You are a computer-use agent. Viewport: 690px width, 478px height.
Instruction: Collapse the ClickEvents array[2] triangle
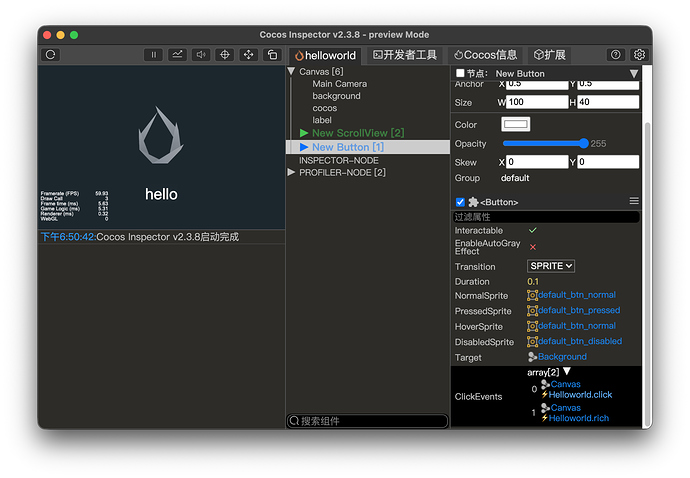point(567,371)
